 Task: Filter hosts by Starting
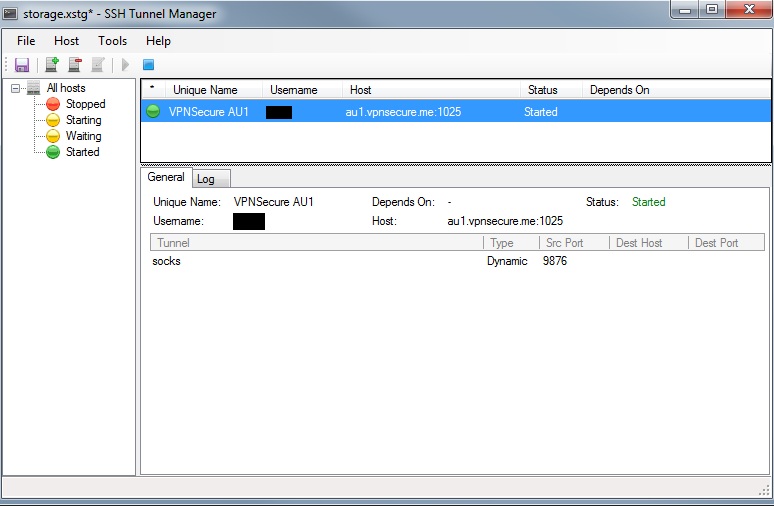pyautogui.click(x=83, y=120)
